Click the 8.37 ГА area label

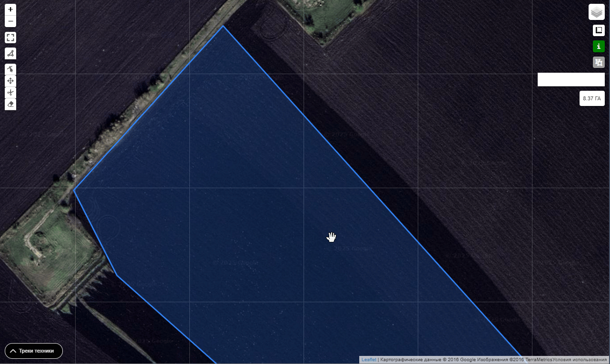coord(591,99)
